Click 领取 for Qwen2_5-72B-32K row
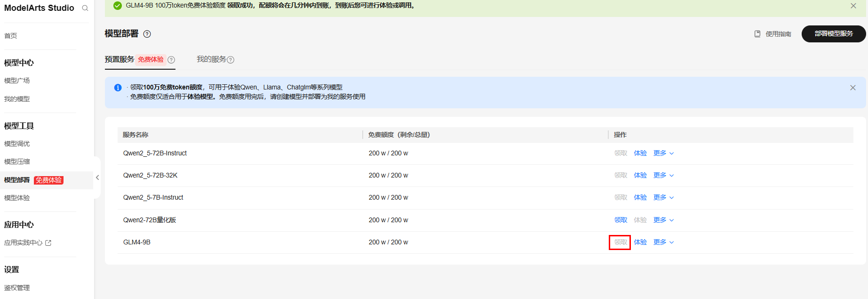 (621, 175)
